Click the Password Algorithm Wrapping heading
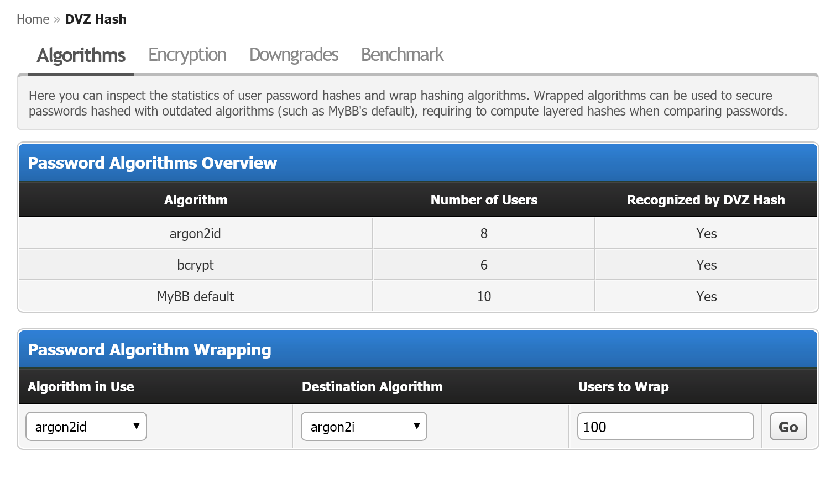The image size is (836, 504). (149, 350)
